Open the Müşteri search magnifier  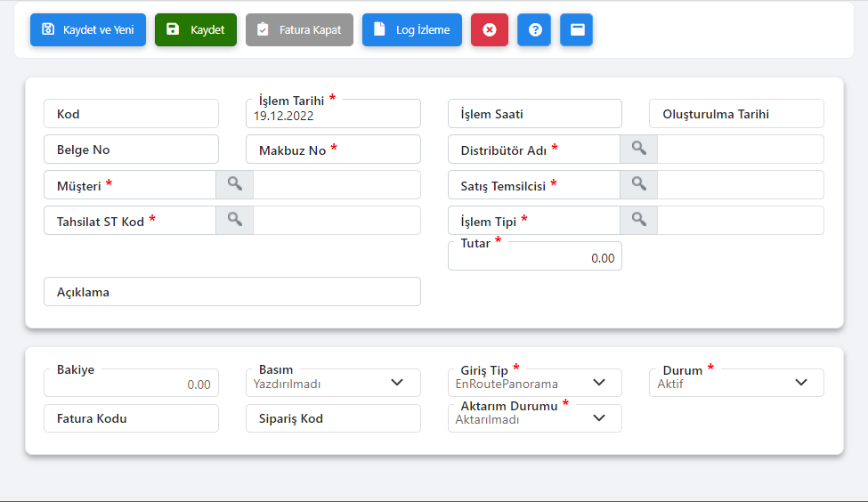coord(234,184)
